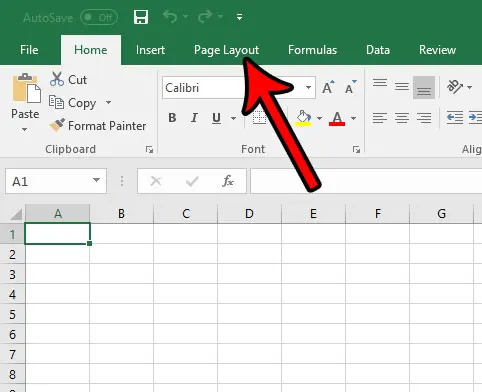Go to the Formulas tab
Screen dimensions: 482x392
(x=312, y=50)
